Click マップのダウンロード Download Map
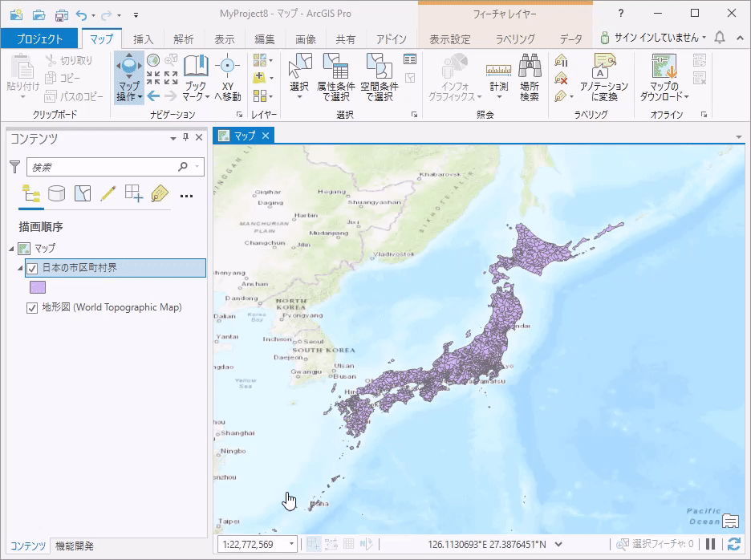Image resolution: width=751 pixels, height=560 pixels. [664, 77]
